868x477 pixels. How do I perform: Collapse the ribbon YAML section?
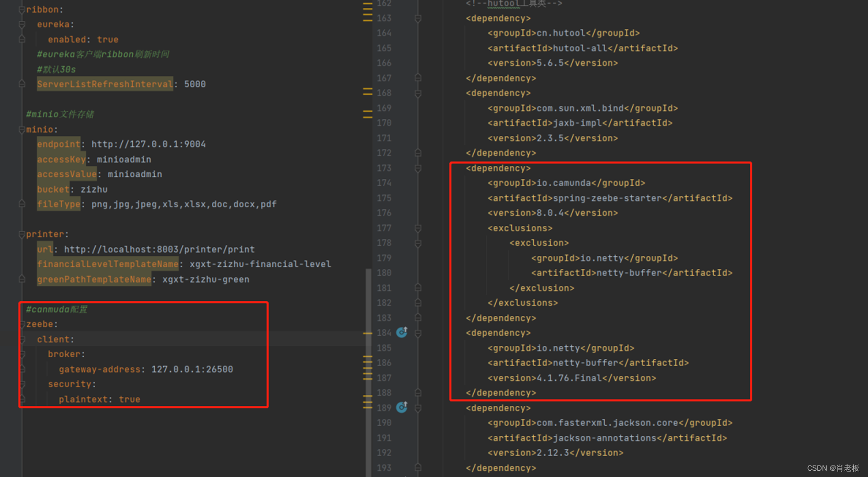[22, 9]
